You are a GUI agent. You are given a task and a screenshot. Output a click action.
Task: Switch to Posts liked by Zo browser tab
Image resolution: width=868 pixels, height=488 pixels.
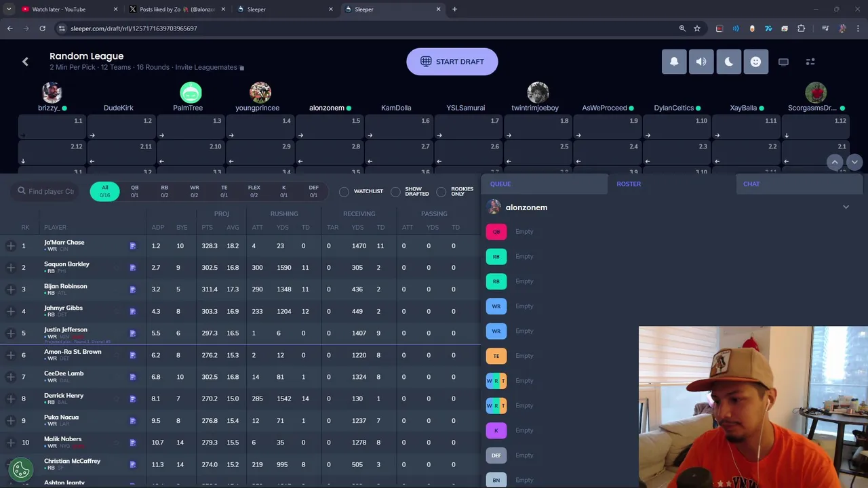(176, 9)
